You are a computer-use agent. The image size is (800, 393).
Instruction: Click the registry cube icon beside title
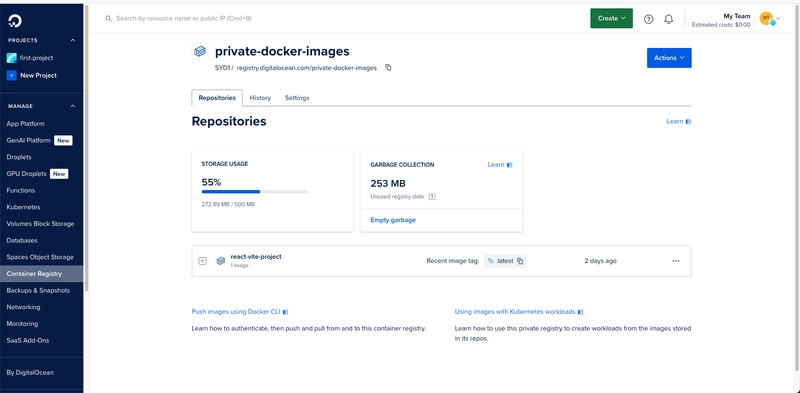(200, 51)
